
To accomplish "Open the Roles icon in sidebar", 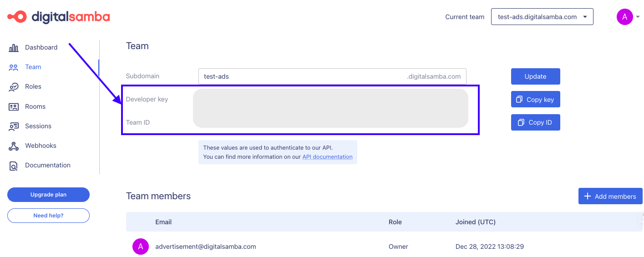I will pyautogui.click(x=14, y=86).
